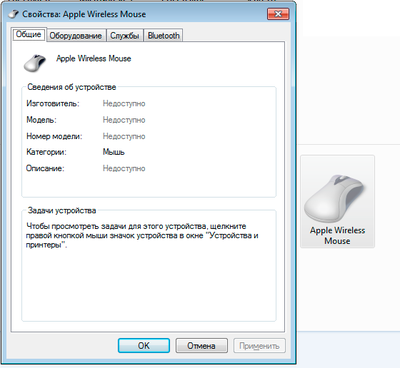Open the Bluetooth tab

[163, 35]
